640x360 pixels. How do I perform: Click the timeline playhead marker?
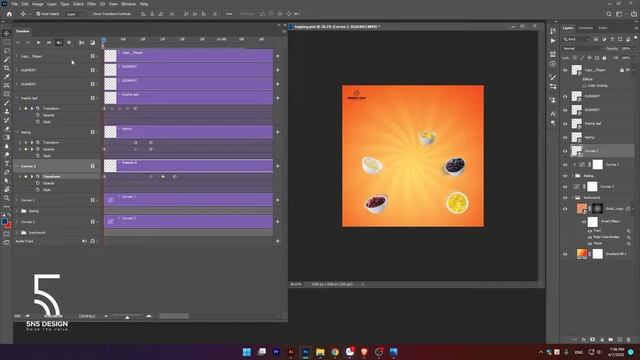click(x=103, y=40)
